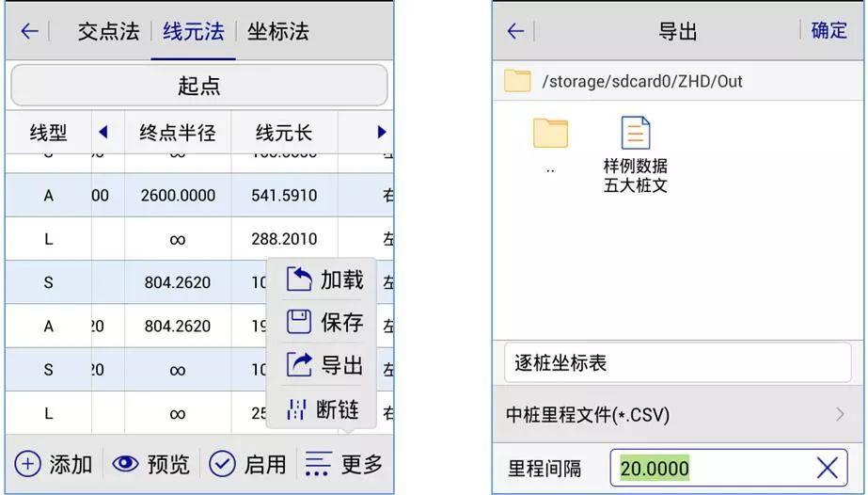Select the 541.5910 length cell

pyautogui.click(x=284, y=196)
